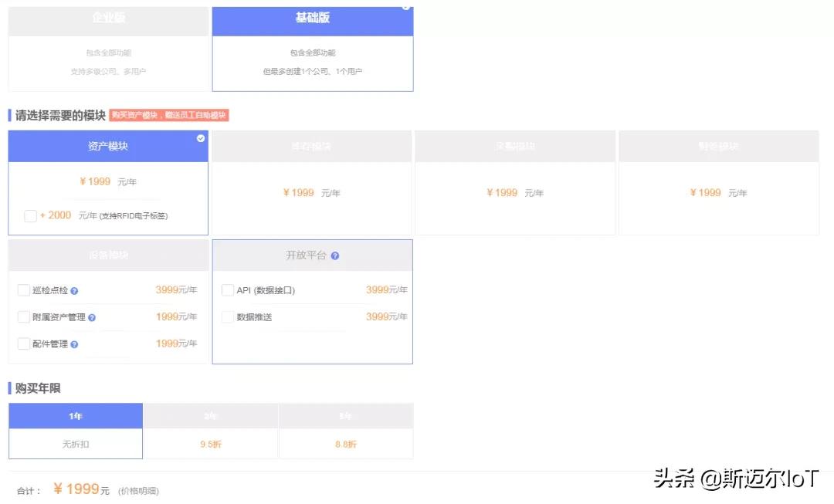Select the 财务模块 module card

pyautogui.click(x=718, y=181)
